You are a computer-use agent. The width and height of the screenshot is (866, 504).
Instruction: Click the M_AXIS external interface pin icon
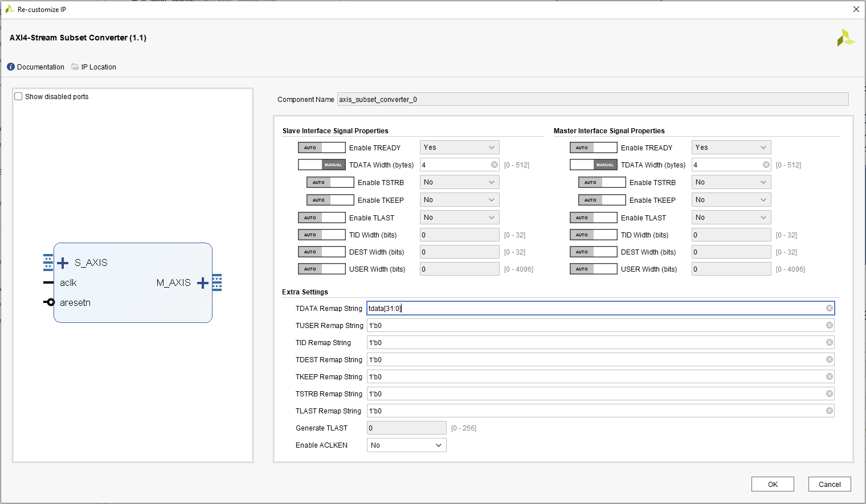tap(217, 282)
